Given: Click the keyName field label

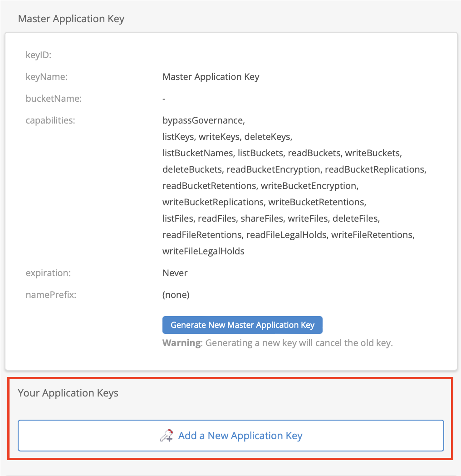Looking at the screenshot, I should (x=46, y=77).
